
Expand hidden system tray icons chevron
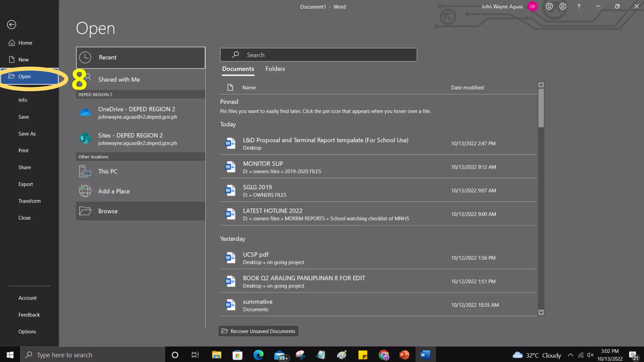coord(570,355)
